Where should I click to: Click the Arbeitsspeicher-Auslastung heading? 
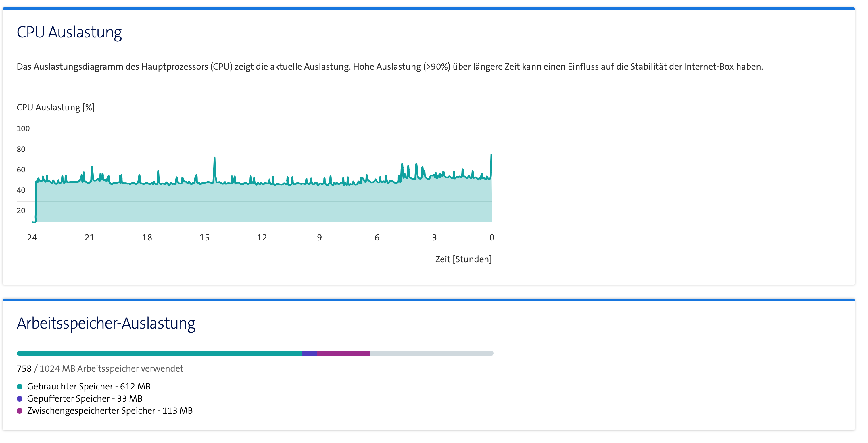coord(106,323)
